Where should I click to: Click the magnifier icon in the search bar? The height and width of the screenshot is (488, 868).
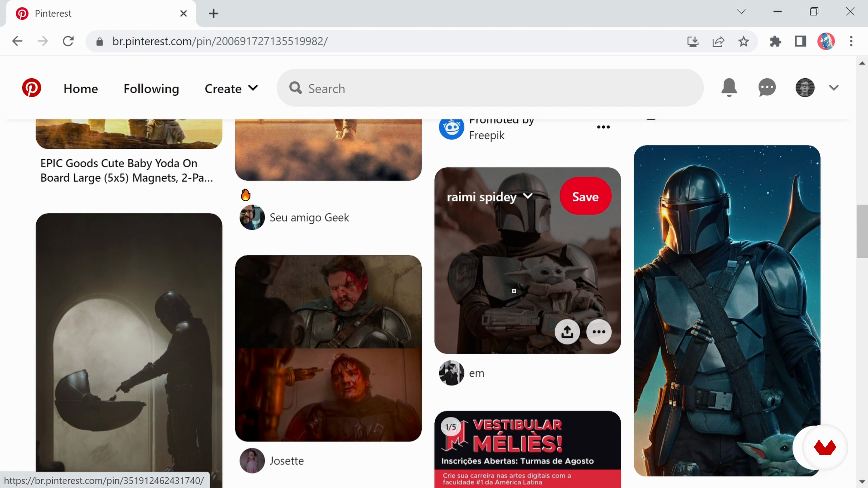tap(295, 88)
